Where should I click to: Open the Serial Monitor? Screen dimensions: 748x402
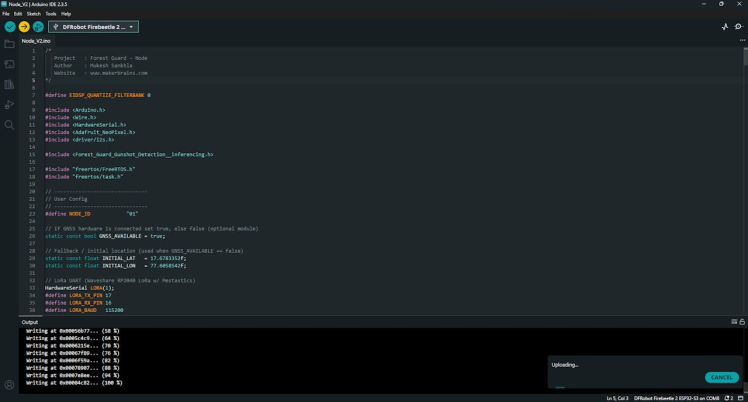coord(738,27)
